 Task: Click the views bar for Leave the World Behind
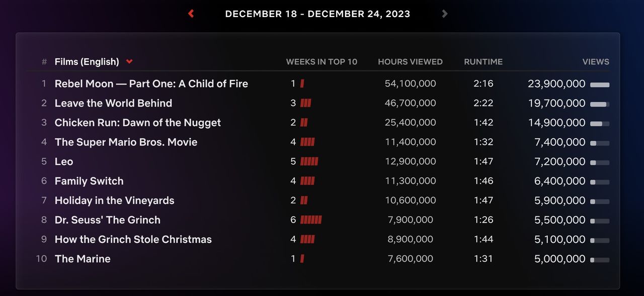coord(600,105)
